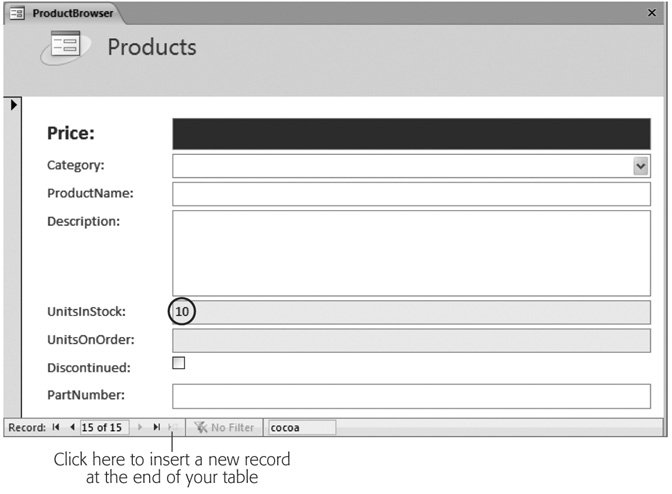This screenshot has width=672, height=494.
Task: Toggle the Discontinued checkbox
Action: (179, 364)
